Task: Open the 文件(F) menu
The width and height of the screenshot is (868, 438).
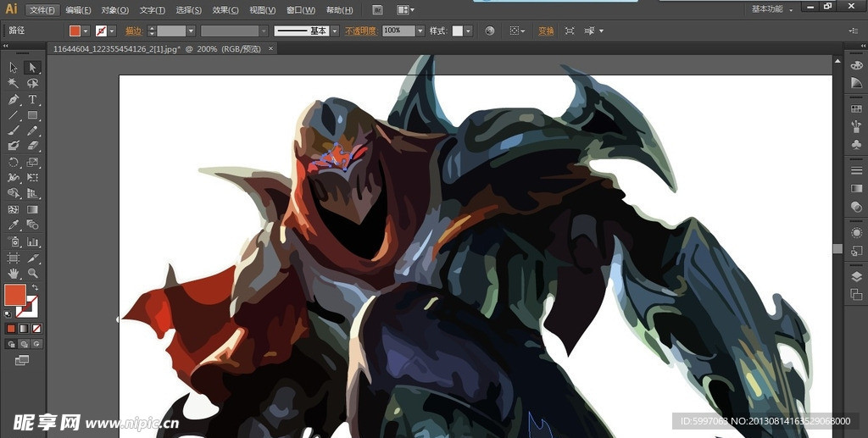Action: pyautogui.click(x=42, y=10)
